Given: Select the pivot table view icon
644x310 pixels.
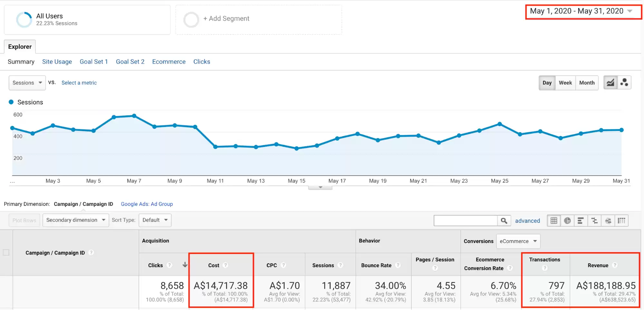Looking at the screenshot, I should click(x=621, y=221).
